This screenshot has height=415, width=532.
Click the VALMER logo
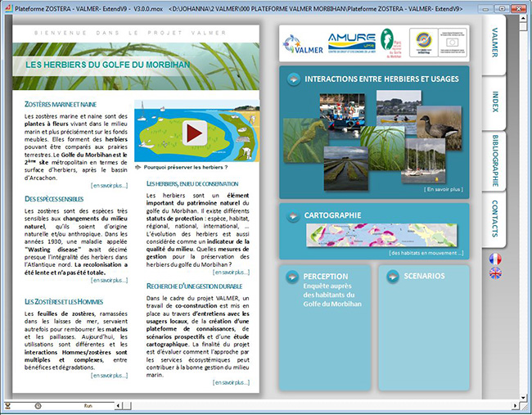tap(303, 44)
